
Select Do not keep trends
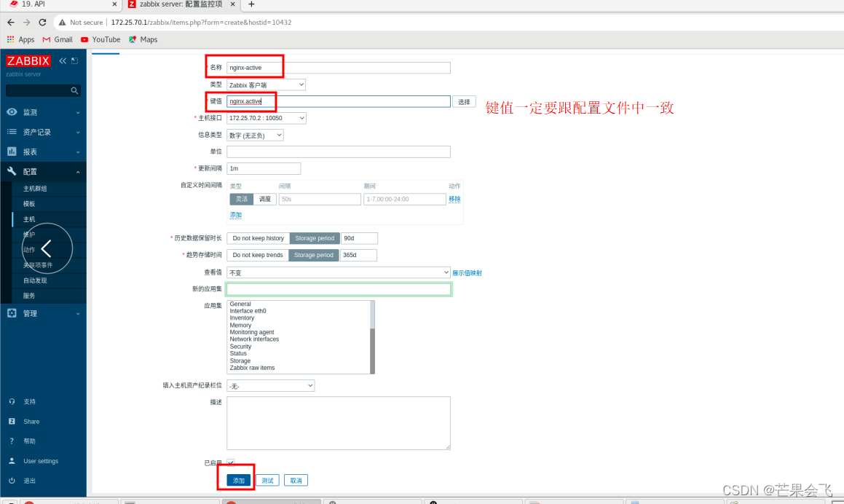(258, 255)
